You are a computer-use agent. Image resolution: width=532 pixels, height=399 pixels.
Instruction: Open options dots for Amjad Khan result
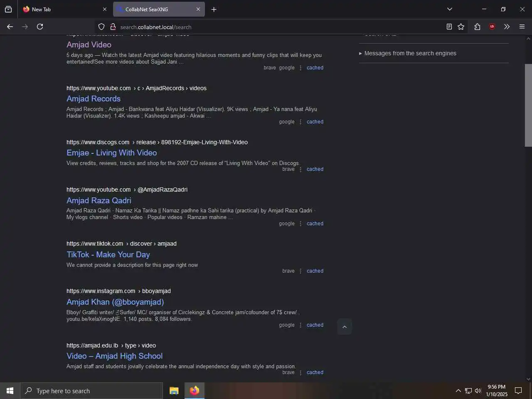[300, 325]
